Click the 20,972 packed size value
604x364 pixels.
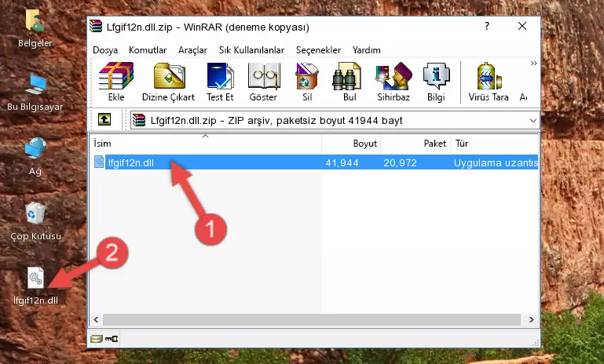[x=400, y=162]
